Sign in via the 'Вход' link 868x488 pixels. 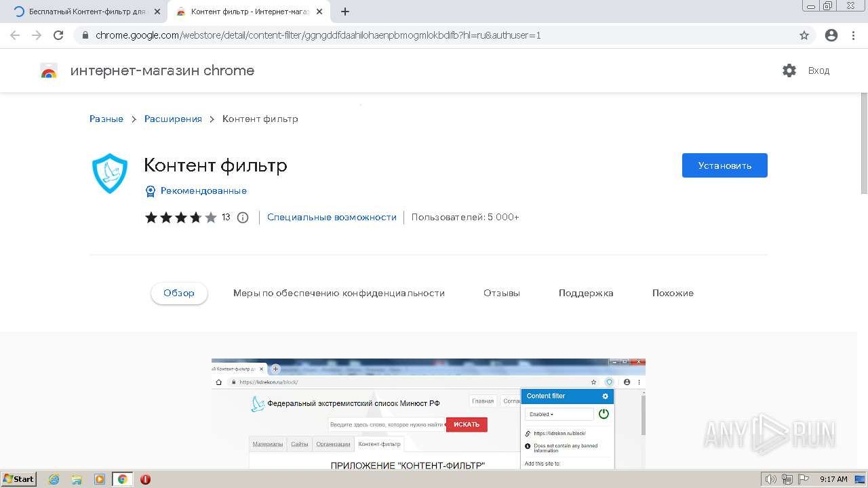click(x=818, y=70)
